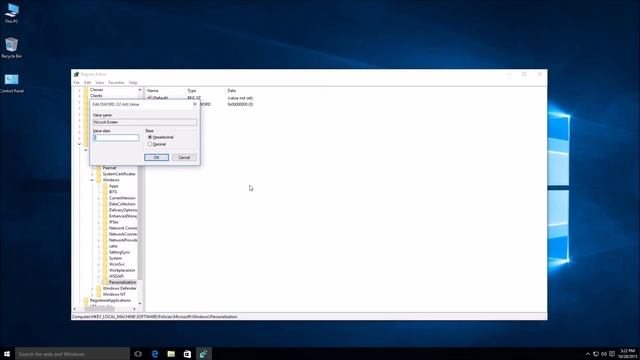
Task: Select the Personalization key
Action: 122,282
